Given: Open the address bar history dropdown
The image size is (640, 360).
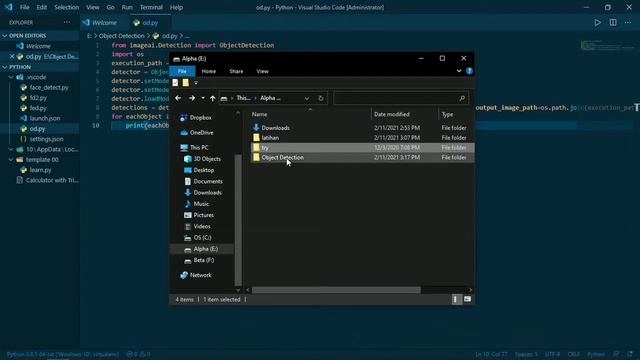Looking at the screenshot, I should coord(307,98).
